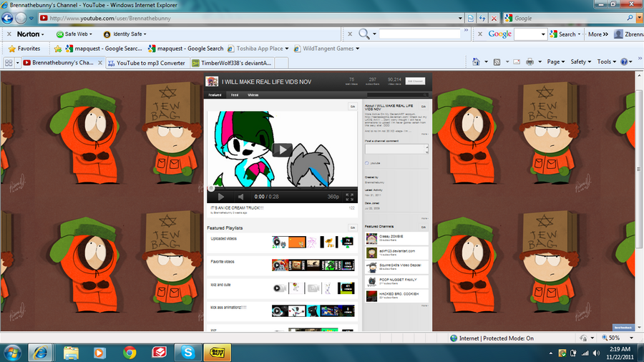Select the Videos channel tab
Screen dimensions: 644x362
pos(253,95)
